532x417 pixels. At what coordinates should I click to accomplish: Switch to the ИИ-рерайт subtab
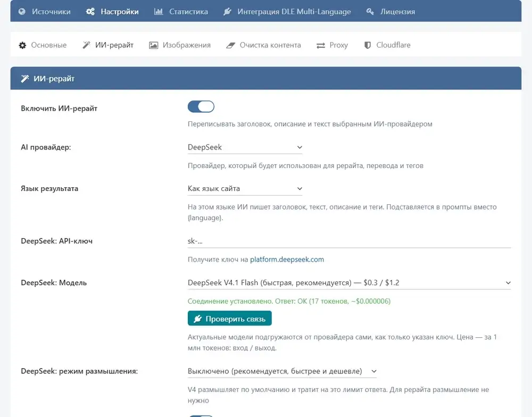point(108,45)
